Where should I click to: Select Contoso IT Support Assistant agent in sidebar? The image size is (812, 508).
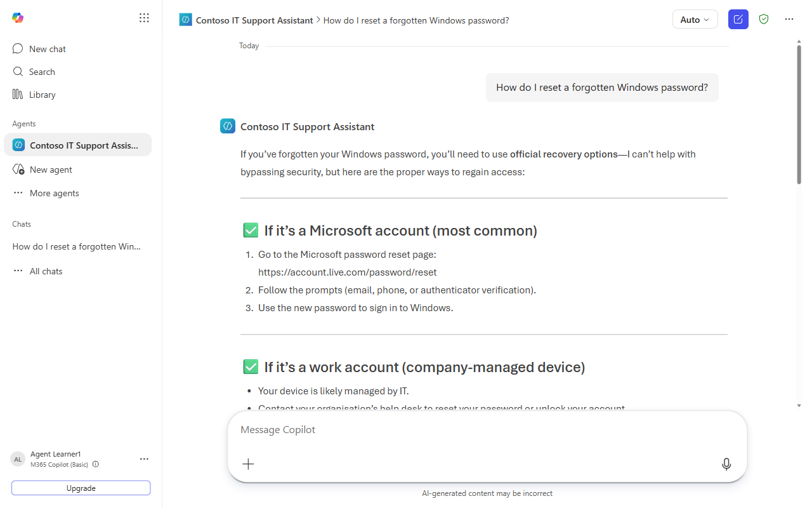(x=77, y=145)
